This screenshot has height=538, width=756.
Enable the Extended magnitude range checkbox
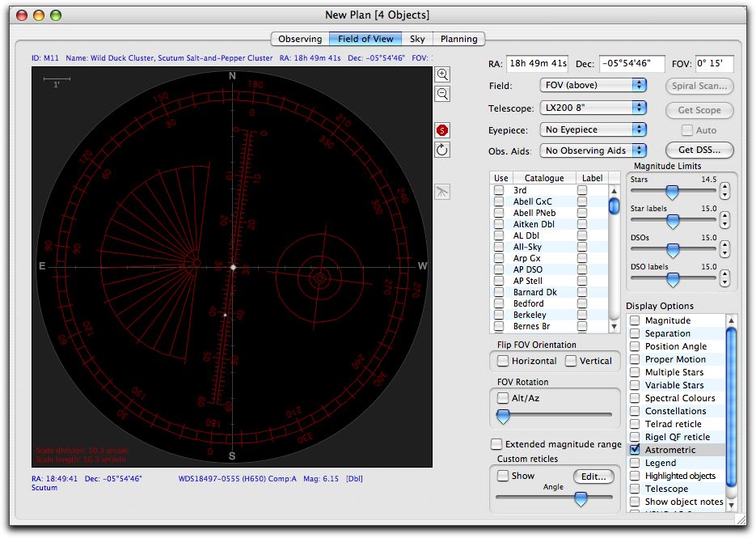496,444
